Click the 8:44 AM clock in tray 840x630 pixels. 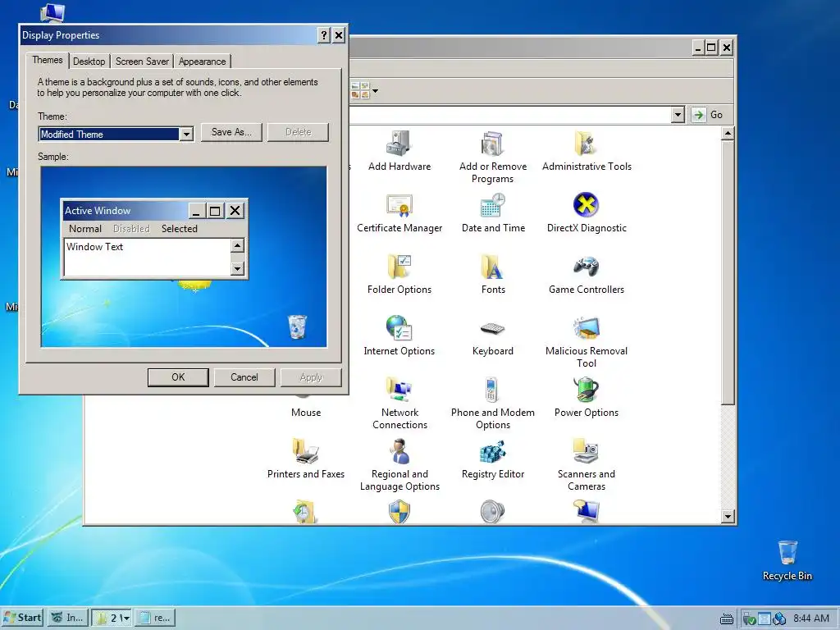point(811,619)
